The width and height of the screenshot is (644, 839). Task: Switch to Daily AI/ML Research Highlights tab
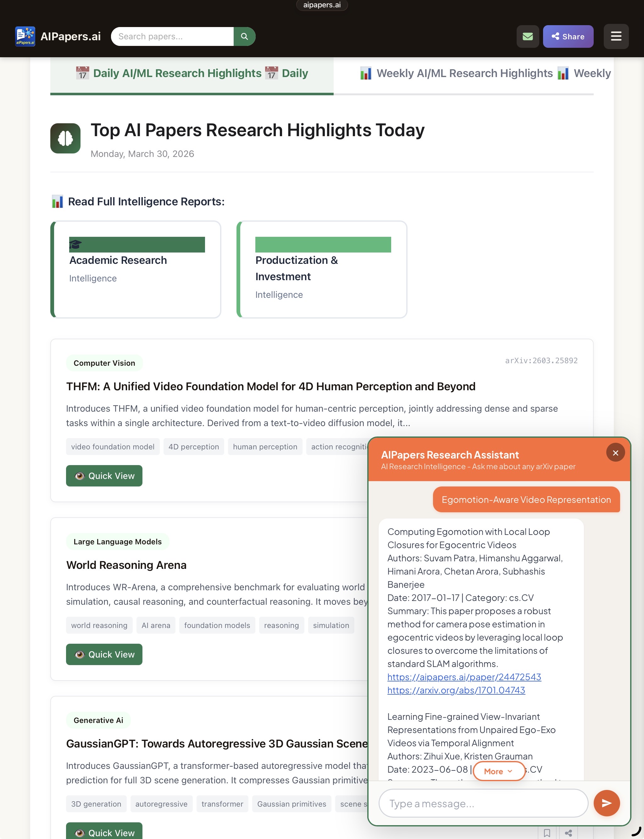coord(192,74)
